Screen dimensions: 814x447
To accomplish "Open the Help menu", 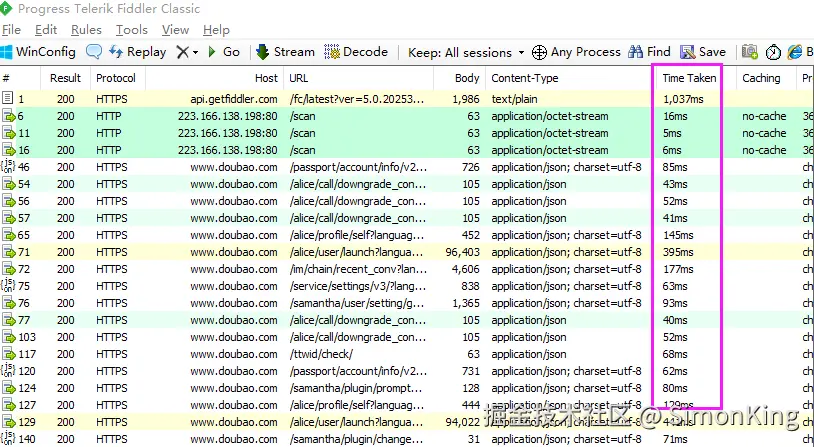I will pos(216,30).
